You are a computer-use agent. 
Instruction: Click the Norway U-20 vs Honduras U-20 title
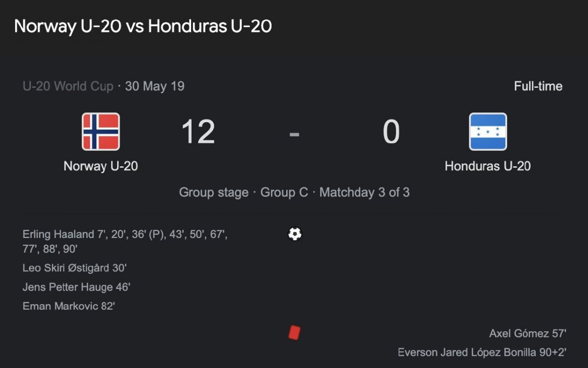pyautogui.click(x=143, y=26)
